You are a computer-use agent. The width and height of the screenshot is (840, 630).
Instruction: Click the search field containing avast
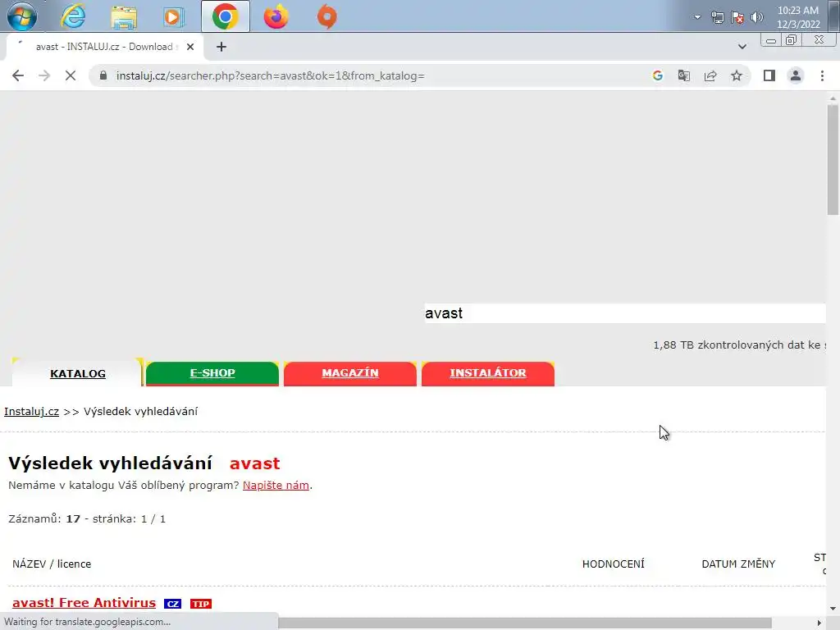coord(624,313)
